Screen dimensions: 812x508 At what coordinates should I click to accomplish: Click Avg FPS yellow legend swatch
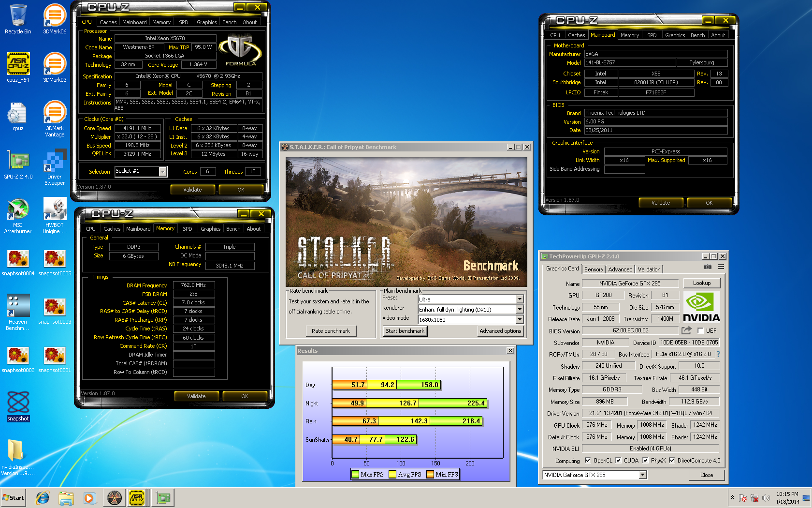click(392, 475)
